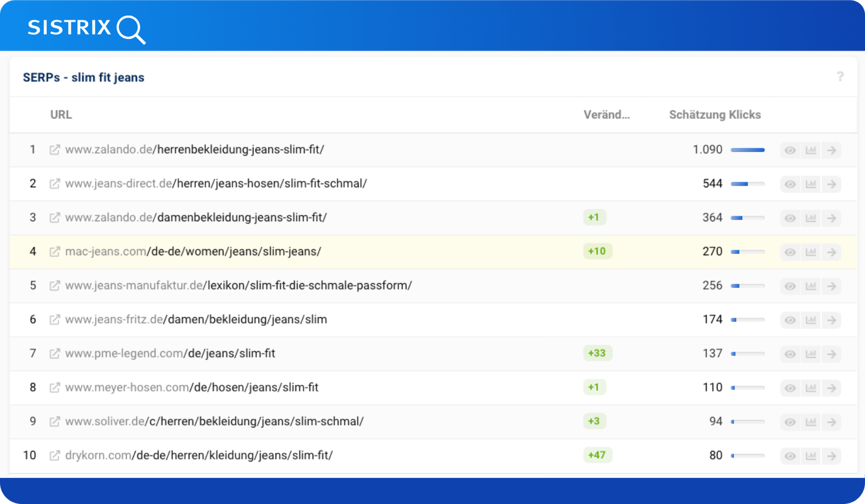This screenshot has width=865, height=504.
Task: Click chart icon in pme-legend.com row
Action: (x=810, y=354)
